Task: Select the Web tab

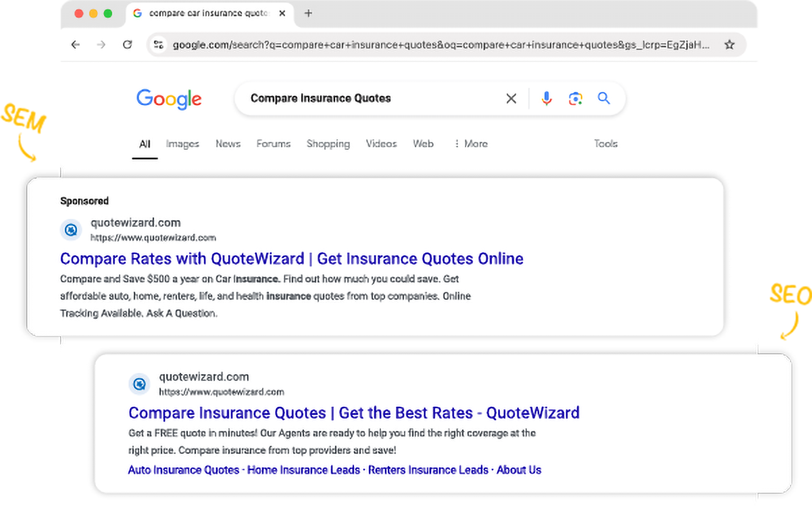Action: pyautogui.click(x=423, y=144)
